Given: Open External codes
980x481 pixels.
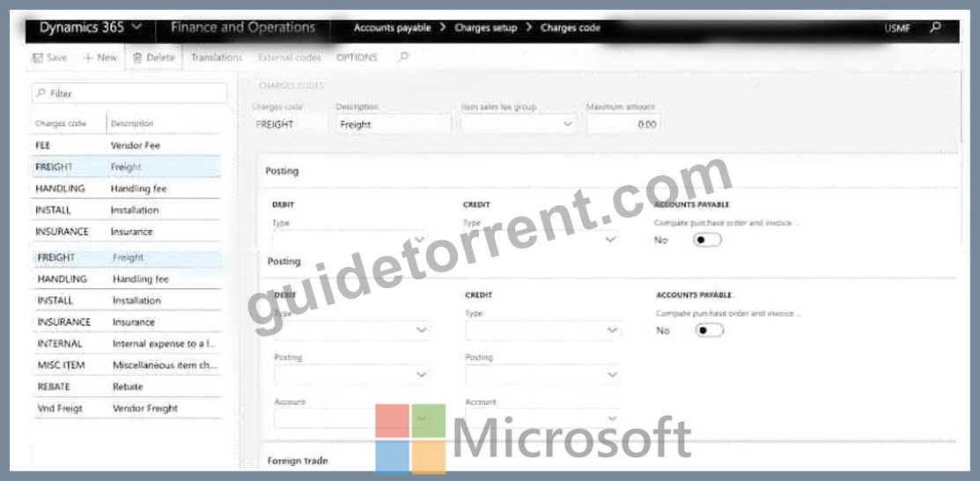Looking at the screenshot, I should pos(290,57).
